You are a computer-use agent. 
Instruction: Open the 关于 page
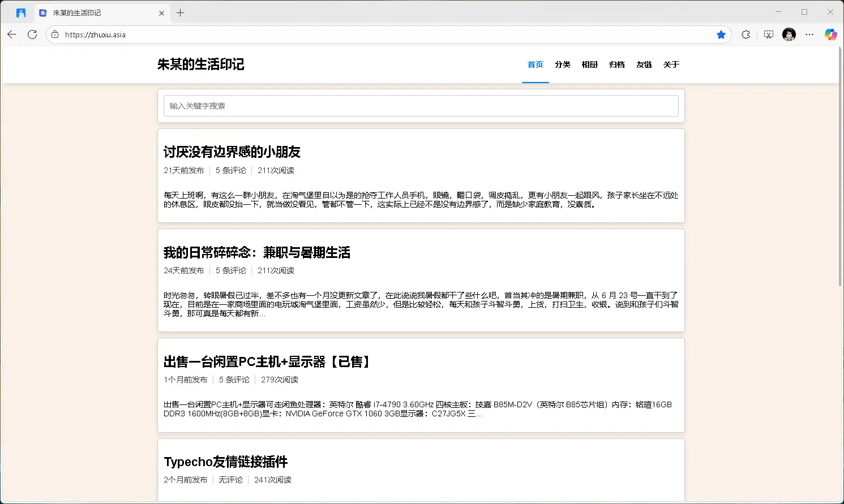coord(671,64)
